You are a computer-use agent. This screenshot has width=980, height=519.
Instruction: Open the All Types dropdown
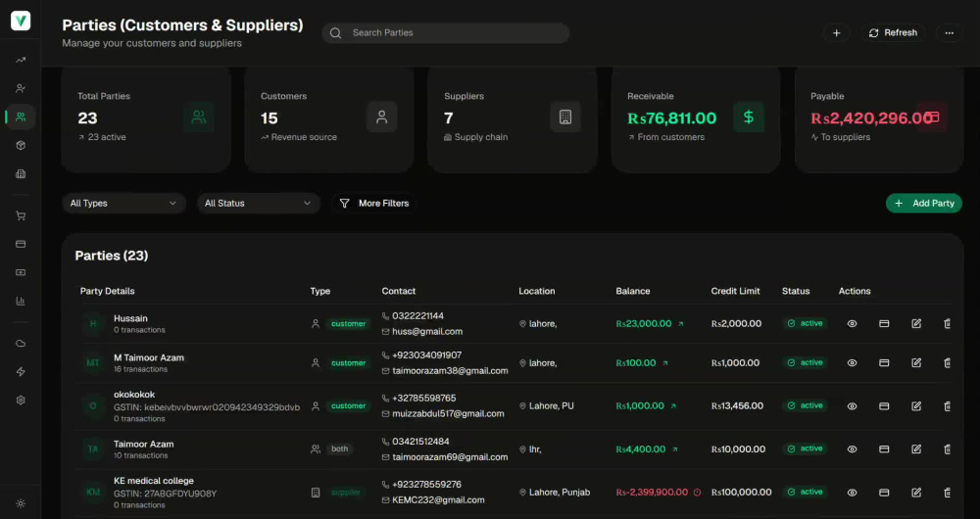123,203
